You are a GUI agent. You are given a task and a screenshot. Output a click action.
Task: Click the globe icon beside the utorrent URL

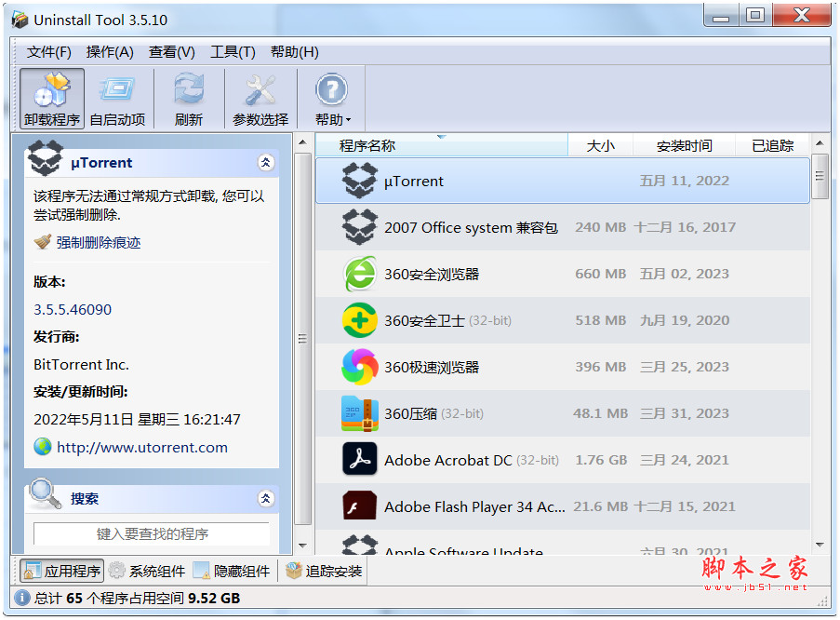[x=43, y=447]
